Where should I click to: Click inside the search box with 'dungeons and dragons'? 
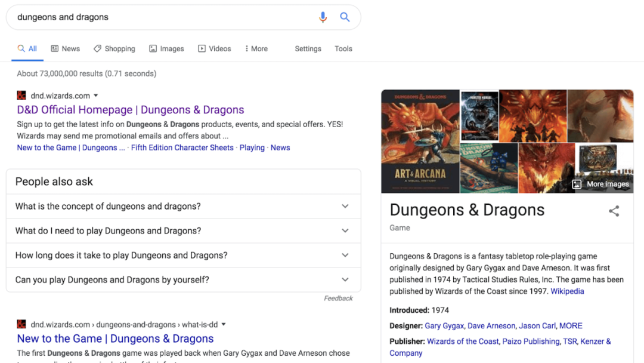161,17
